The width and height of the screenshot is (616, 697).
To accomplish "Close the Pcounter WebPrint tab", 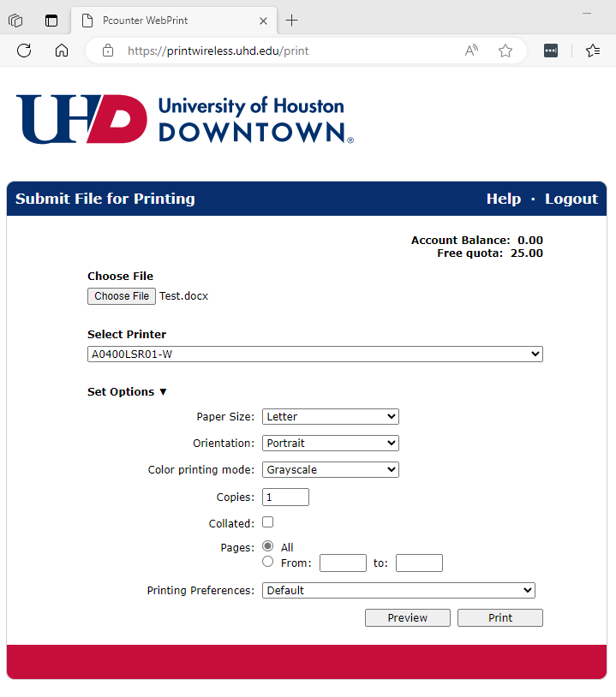I will pos(263,21).
